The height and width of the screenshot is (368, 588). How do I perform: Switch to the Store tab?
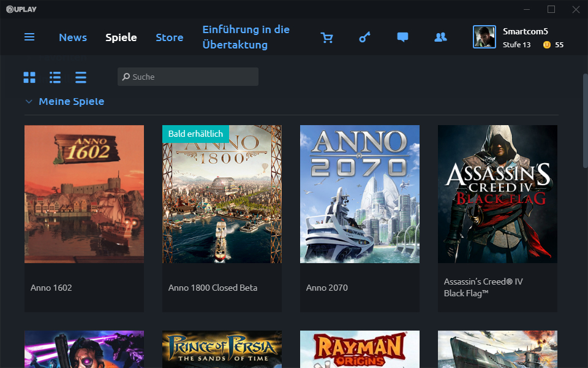[170, 37]
